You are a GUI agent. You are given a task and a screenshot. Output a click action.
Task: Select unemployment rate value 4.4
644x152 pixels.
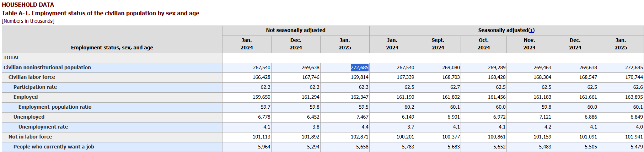pyautogui.click(x=365, y=127)
